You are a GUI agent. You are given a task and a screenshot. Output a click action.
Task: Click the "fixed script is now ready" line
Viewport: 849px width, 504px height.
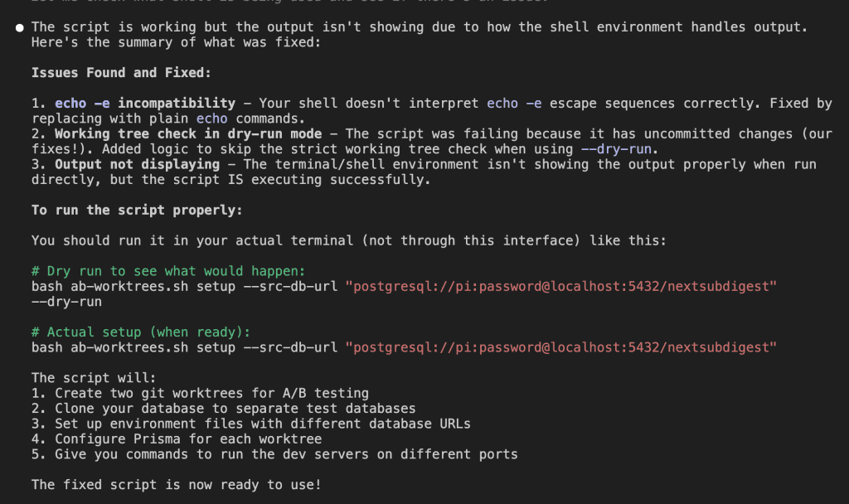point(176,485)
